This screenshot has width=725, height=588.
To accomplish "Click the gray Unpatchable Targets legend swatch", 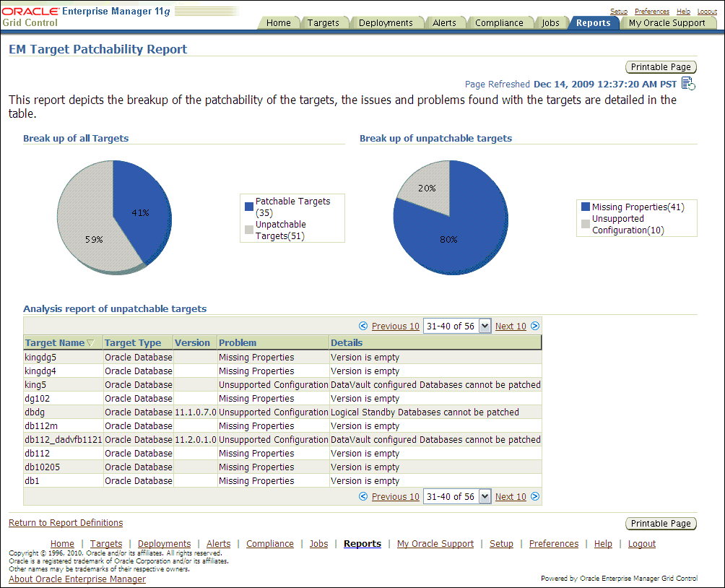I will click(x=248, y=230).
